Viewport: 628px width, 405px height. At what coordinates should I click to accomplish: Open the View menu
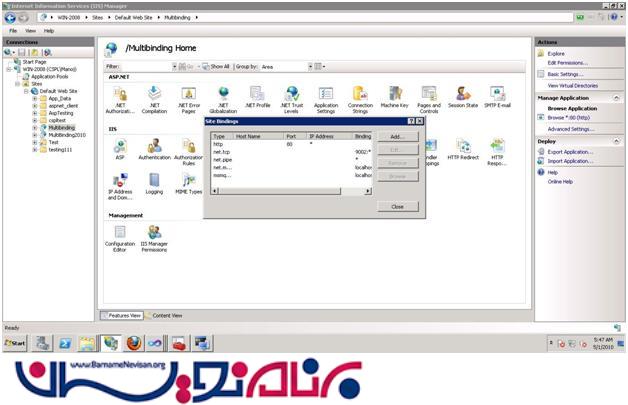[30, 31]
